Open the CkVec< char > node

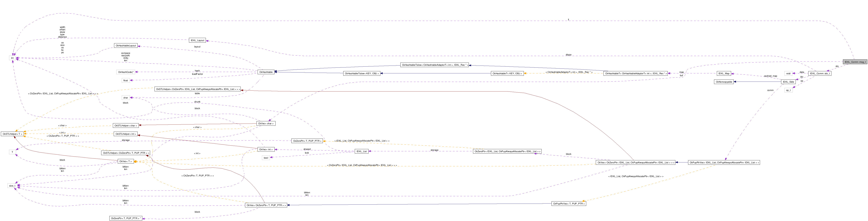pyautogui.click(x=266, y=124)
